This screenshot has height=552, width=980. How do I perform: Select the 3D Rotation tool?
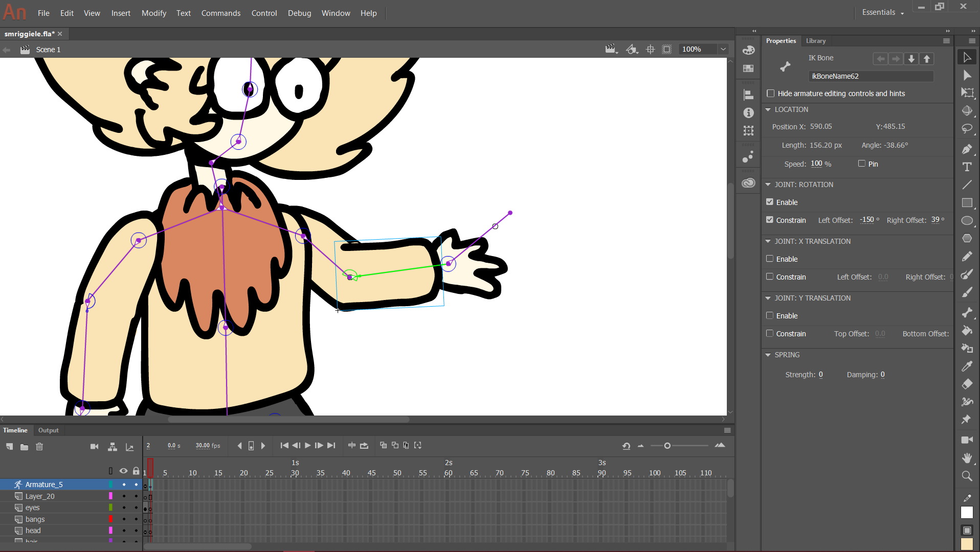click(967, 111)
